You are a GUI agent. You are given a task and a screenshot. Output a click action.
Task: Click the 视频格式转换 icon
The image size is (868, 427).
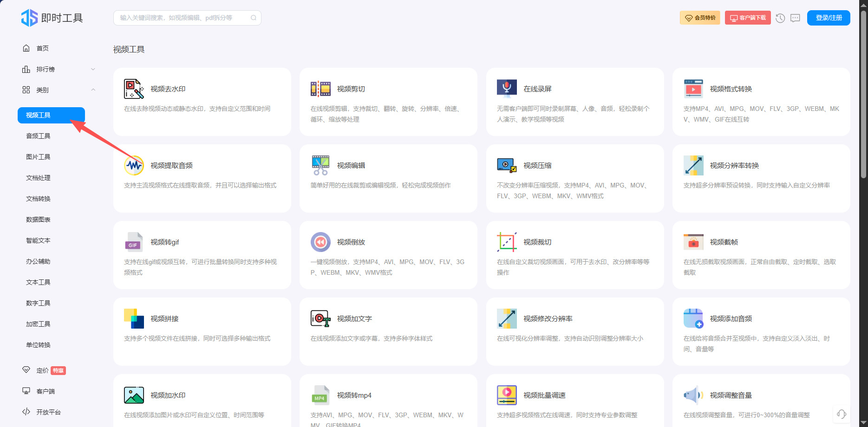coord(693,89)
